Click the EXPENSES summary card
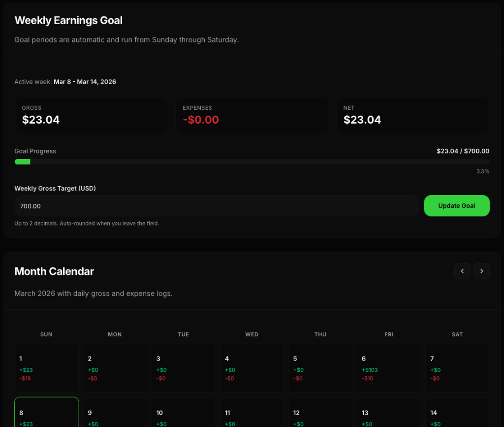 point(252,115)
